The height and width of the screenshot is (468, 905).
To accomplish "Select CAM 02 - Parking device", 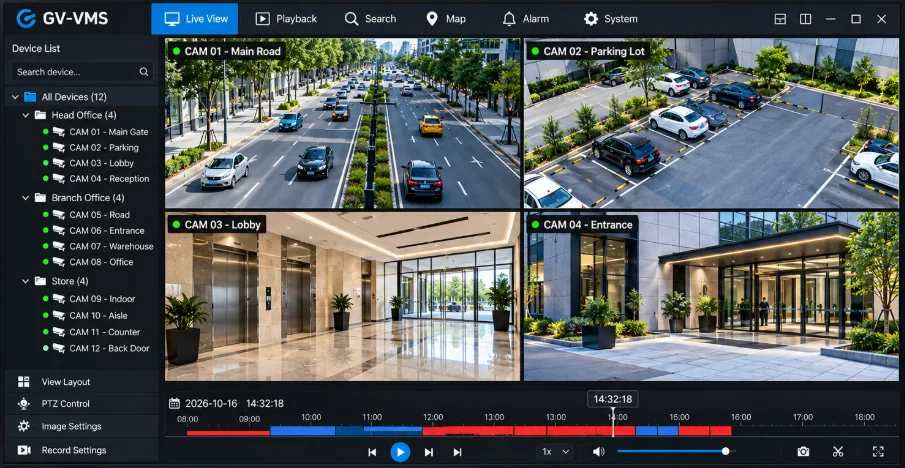I will pos(91,147).
